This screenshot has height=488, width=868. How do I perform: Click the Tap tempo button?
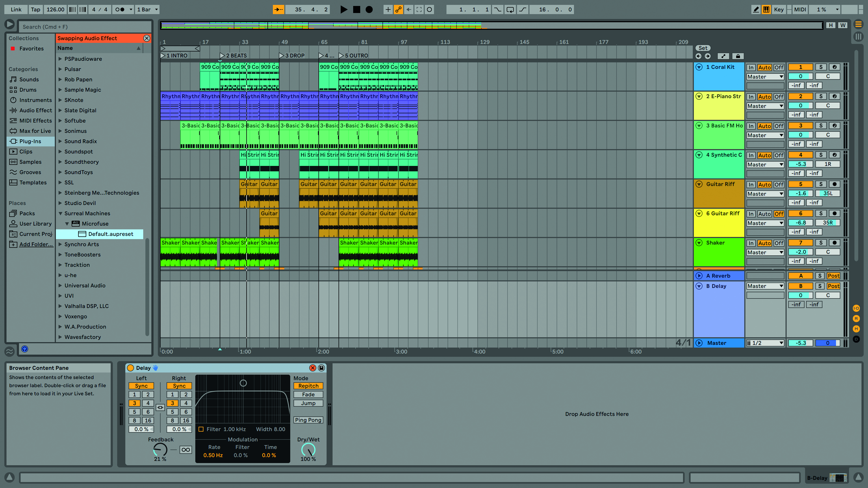click(35, 9)
